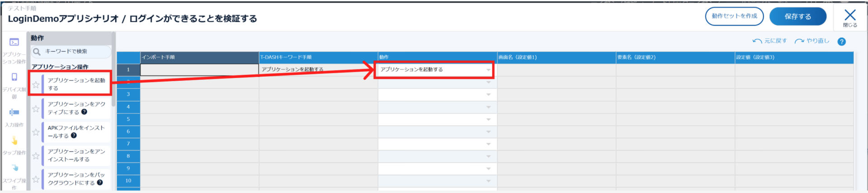The height and width of the screenshot is (193, 868).
Task: Star the アプリケーションをアンインストールする action
Action: point(36,156)
